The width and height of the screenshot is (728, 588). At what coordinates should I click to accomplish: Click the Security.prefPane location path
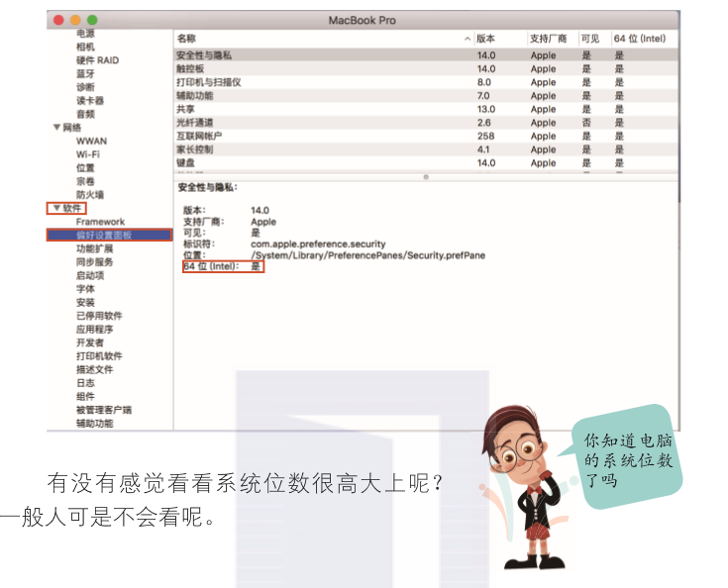tap(367, 255)
